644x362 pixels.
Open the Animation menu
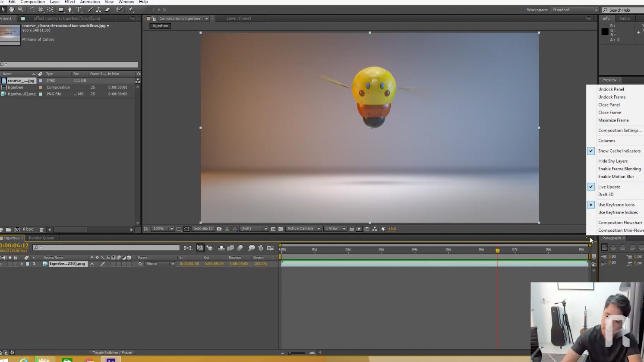(x=90, y=2)
